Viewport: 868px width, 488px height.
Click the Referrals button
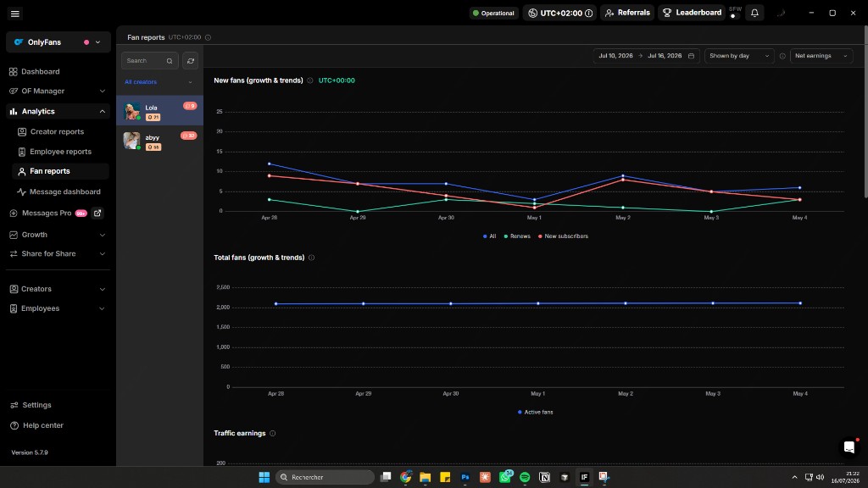(627, 13)
